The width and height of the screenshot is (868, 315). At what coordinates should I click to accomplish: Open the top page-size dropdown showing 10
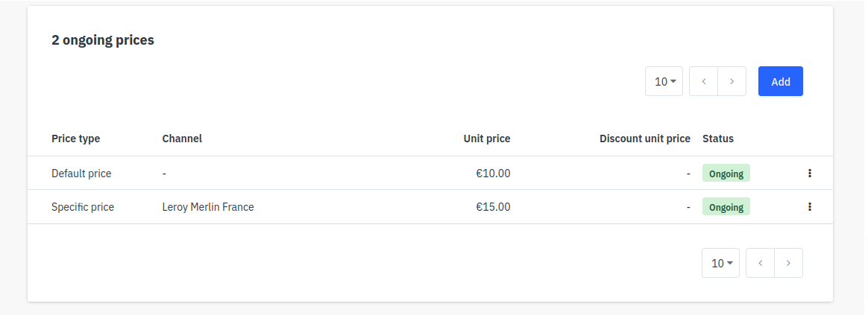click(x=664, y=81)
